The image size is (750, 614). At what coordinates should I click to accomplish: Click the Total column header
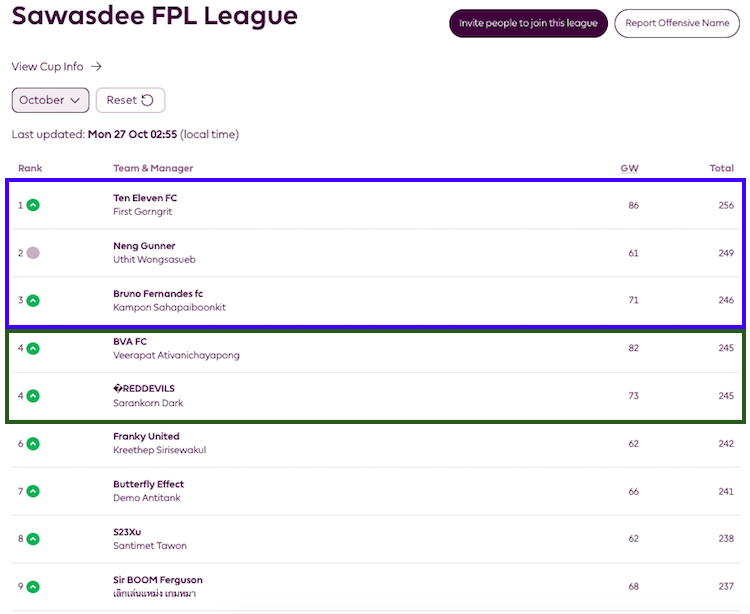[721, 168]
